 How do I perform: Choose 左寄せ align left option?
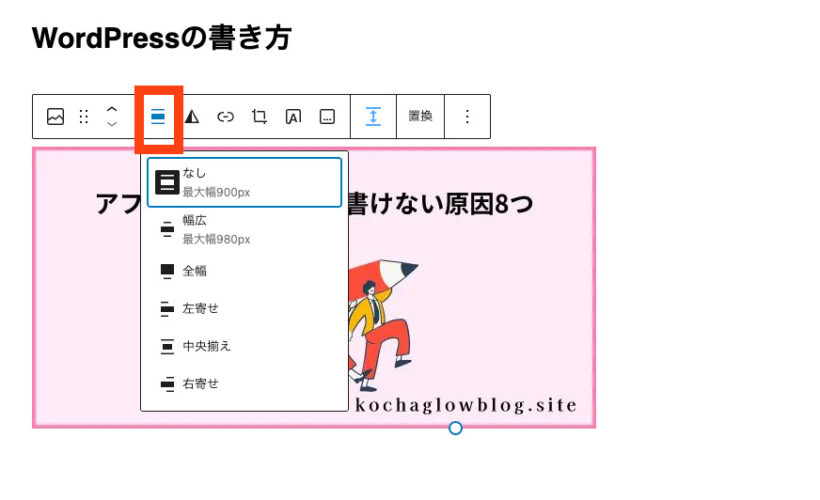[244, 309]
